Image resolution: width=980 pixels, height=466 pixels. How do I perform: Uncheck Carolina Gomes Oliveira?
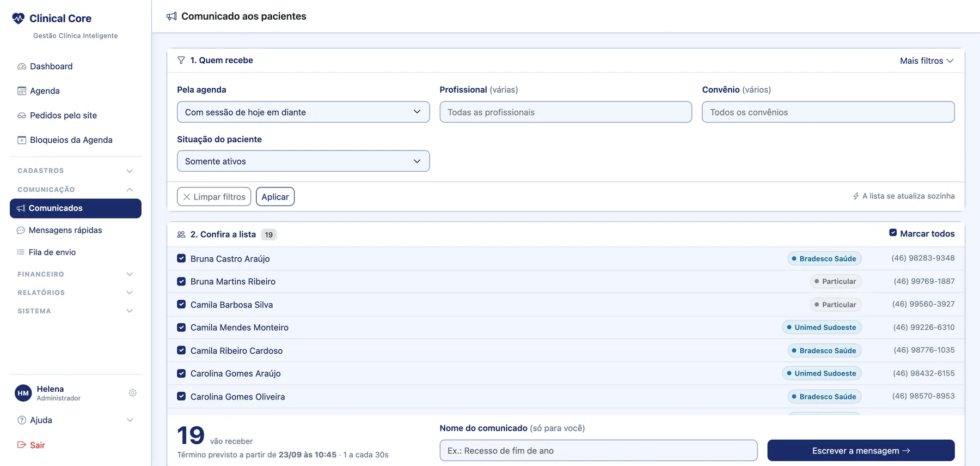click(181, 396)
